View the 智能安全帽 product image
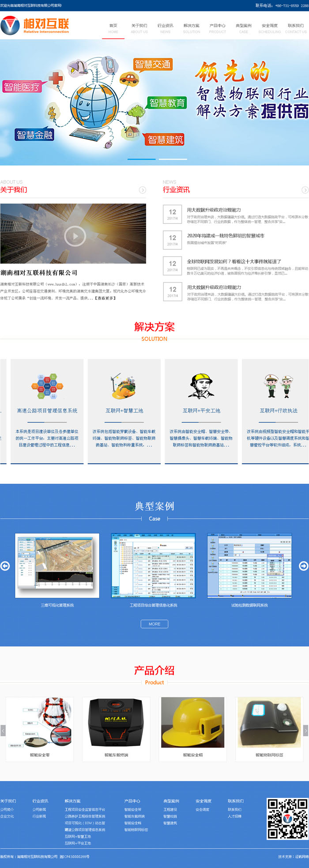 [x=193, y=722]
